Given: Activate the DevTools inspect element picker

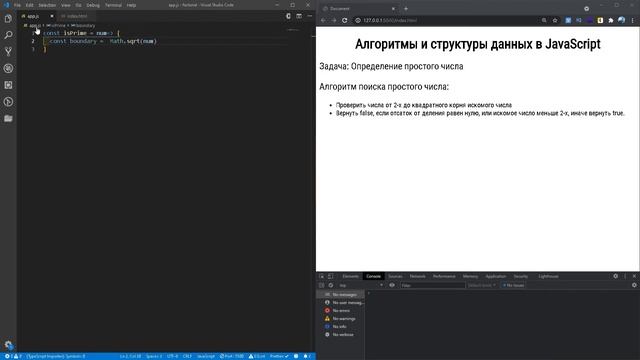Looking at the screenshot, I should pos(322,276).
